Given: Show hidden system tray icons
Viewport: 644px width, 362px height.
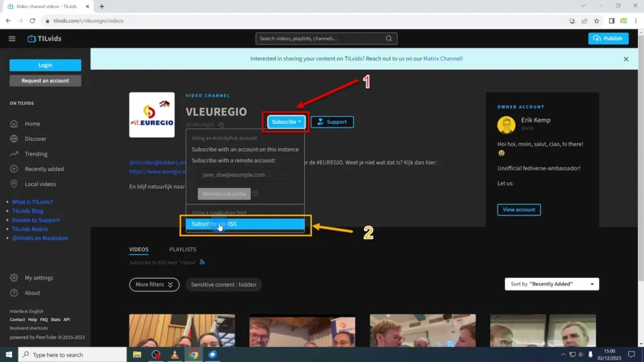Looking at the screenshot, I should pos(563,354).
